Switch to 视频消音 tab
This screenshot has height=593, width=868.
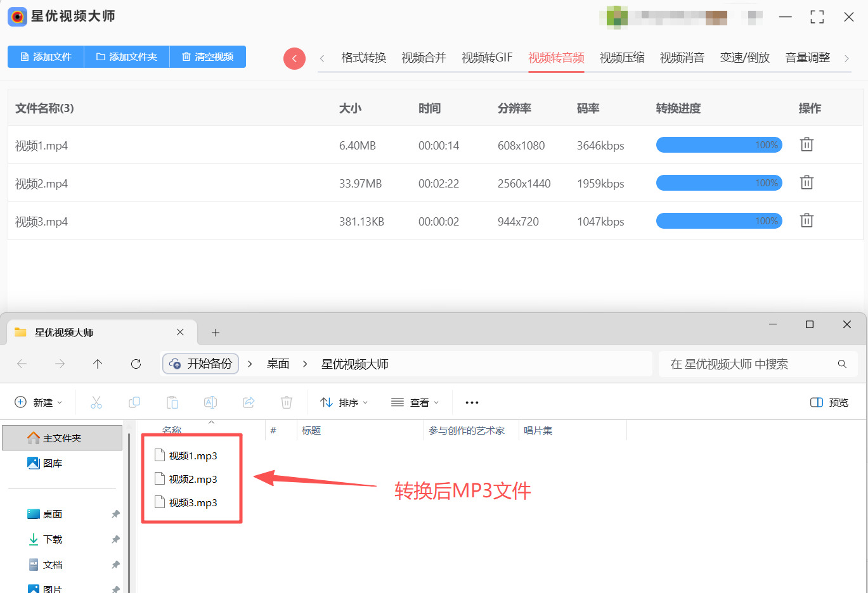point(682,58)
